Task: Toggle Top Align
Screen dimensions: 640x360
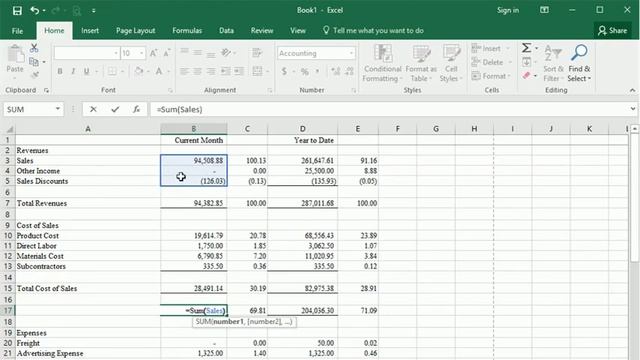Action: pos(184,52)
